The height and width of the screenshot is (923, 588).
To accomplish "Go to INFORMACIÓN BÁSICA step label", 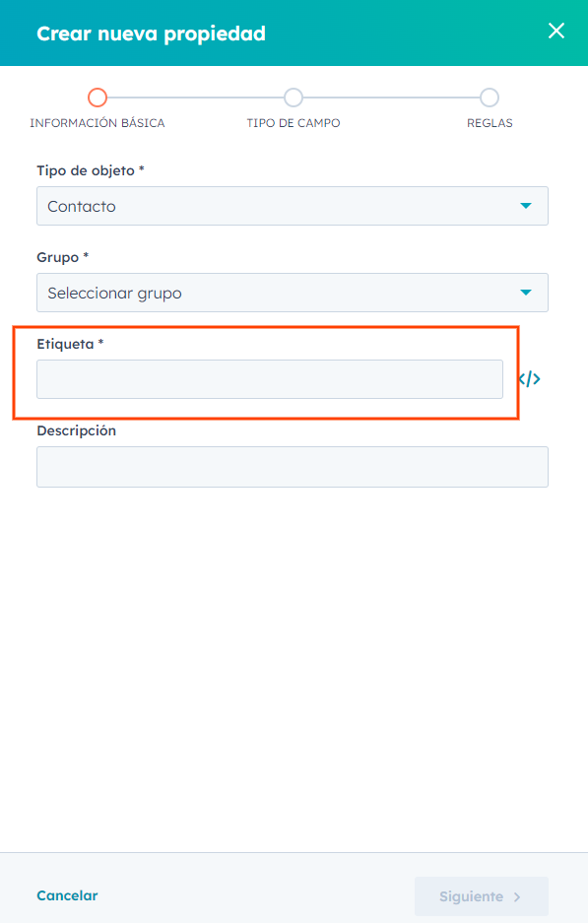I will click(x=98, y=123).
